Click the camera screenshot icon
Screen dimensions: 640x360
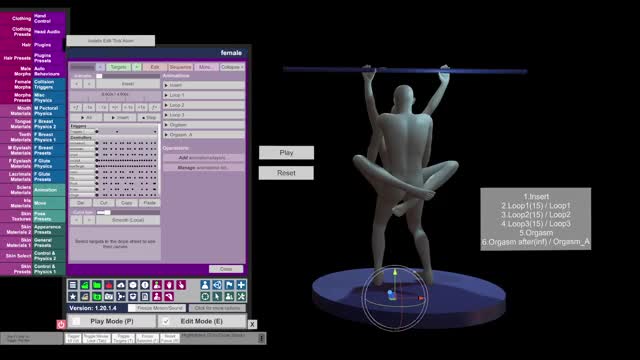point(109,296)
